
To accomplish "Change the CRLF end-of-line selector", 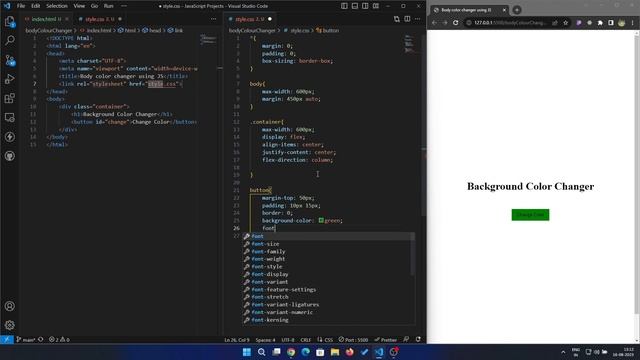I will click(x=306, y=340).
